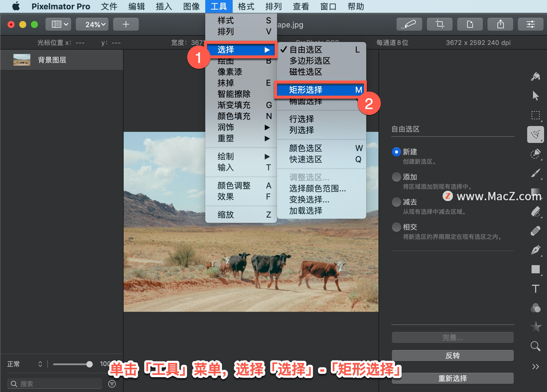Screen dimensions: 547x392
Task: Open the ML Enhance wand button
Action: pyautogui.click(x=409, y=24)
